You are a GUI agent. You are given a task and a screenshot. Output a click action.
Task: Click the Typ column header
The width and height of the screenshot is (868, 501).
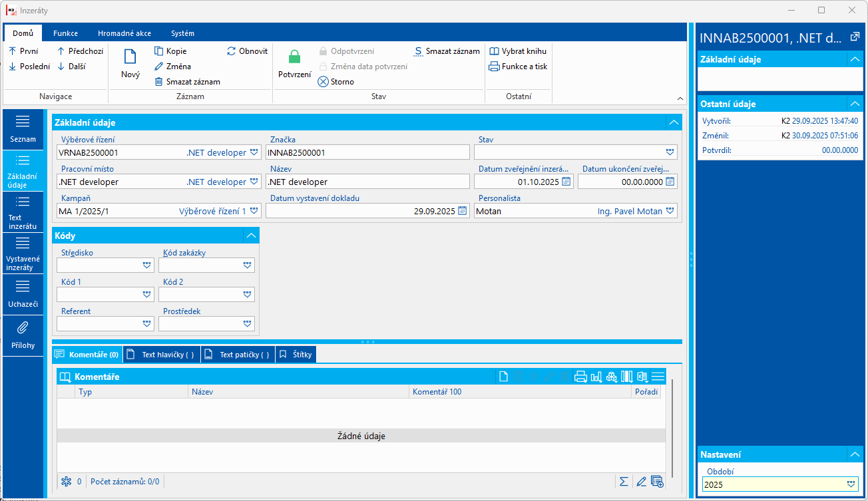pyautogui.click(x=132, y=392)
